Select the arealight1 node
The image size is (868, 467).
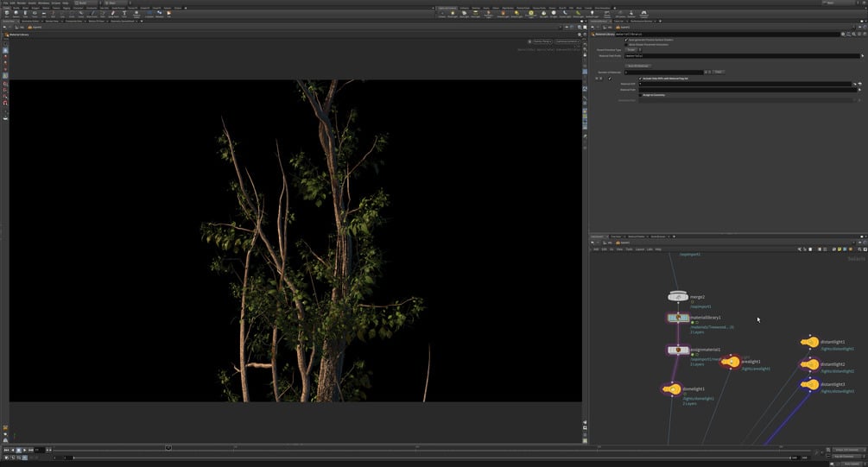click(x=731, y=362)
